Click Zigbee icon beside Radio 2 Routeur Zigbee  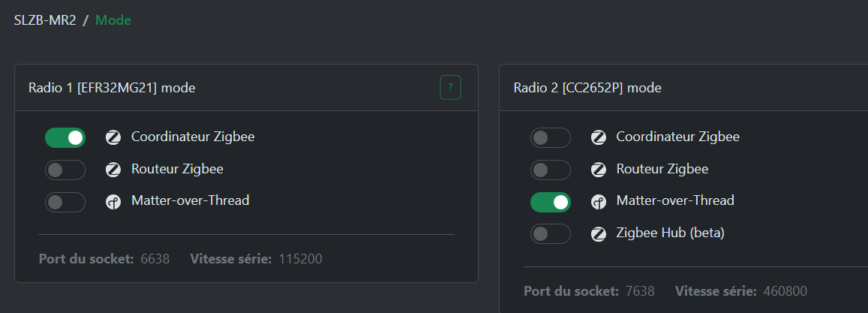(599, 170)
